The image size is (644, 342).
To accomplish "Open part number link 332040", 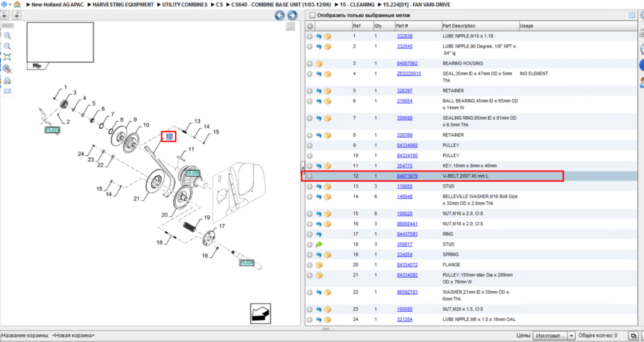I will (404, 46).
